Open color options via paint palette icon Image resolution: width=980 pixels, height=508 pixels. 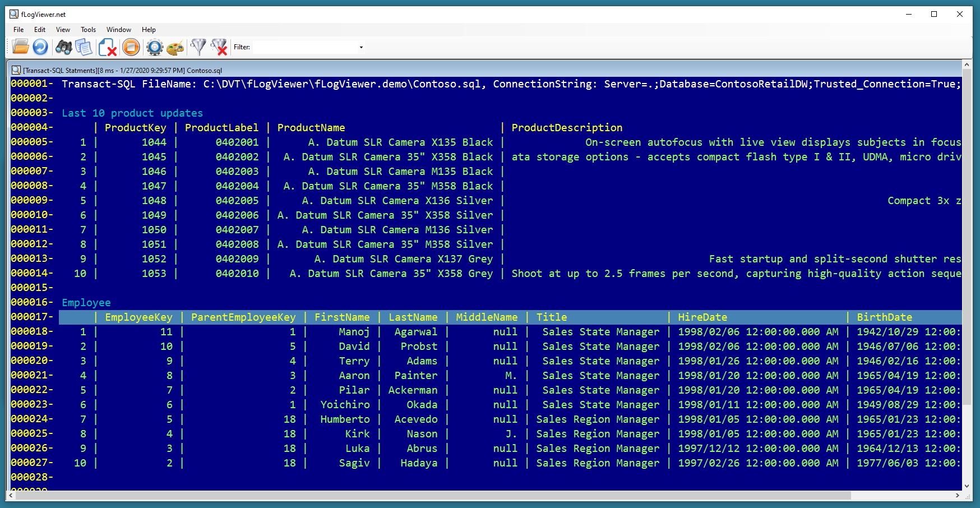[x=175, y=47]
